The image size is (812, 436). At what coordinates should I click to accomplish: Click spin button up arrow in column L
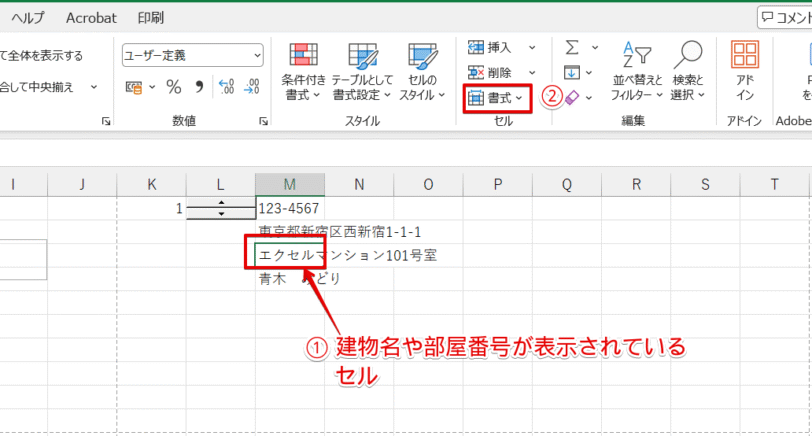pyautogui.click(x=221, y=203)
